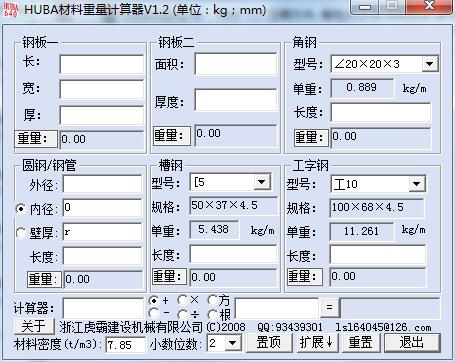Minimize the HUBA calculator window
This screenshot has width=455, height=362.
click(366, 7)
